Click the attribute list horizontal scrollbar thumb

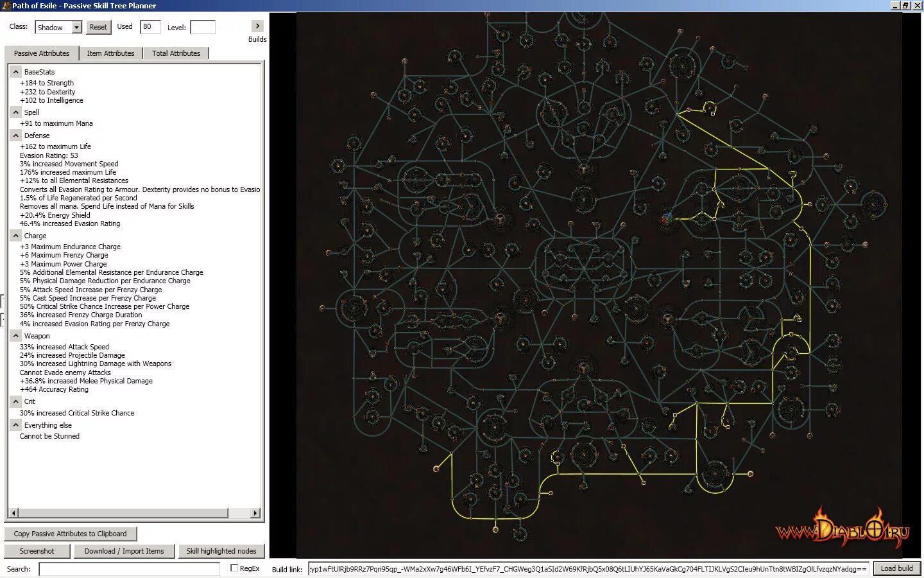pyautogui.click(x=123, y=512)
